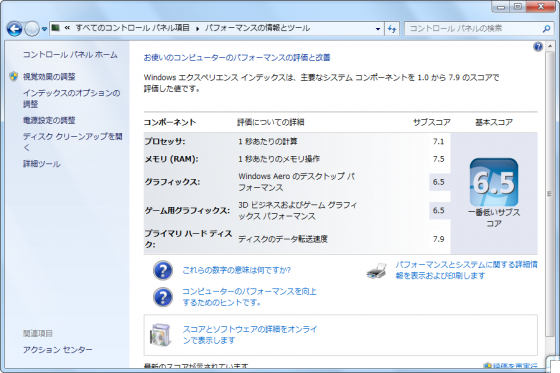Click the printer icon
This screenshot has width=560, height=373.
(376, 271)
